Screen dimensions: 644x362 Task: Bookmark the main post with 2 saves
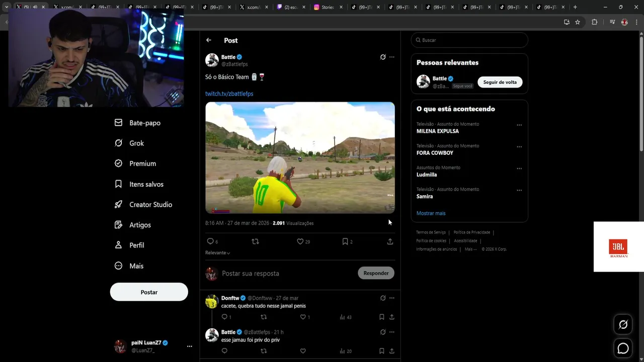[x=347, y=241]
